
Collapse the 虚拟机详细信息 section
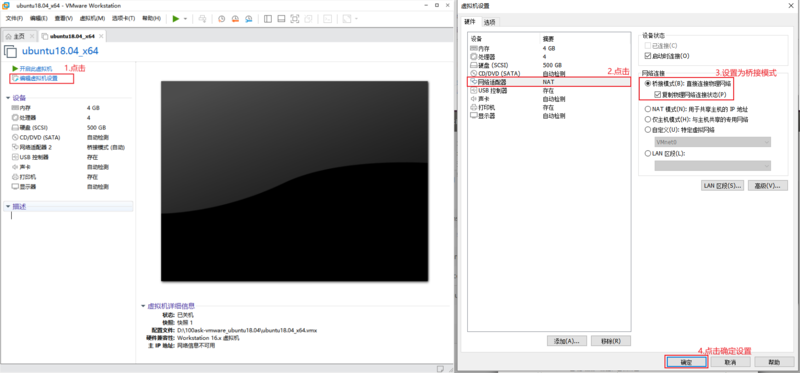143,306
